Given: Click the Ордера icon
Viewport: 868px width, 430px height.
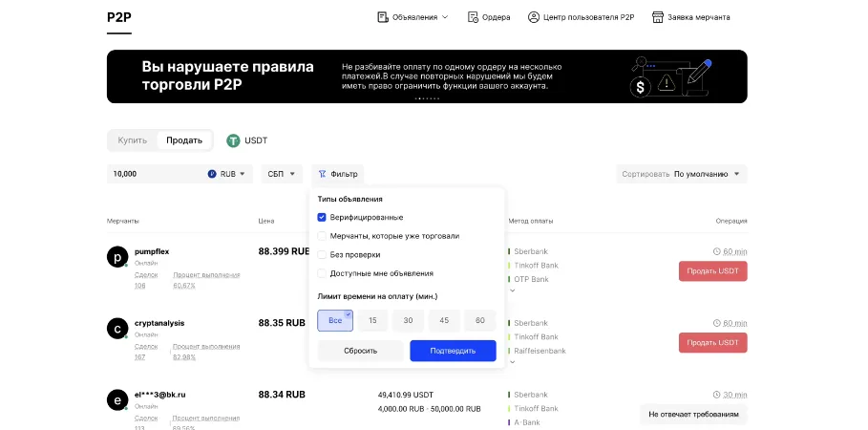Looking at the screenshot, I should point(473,17).
